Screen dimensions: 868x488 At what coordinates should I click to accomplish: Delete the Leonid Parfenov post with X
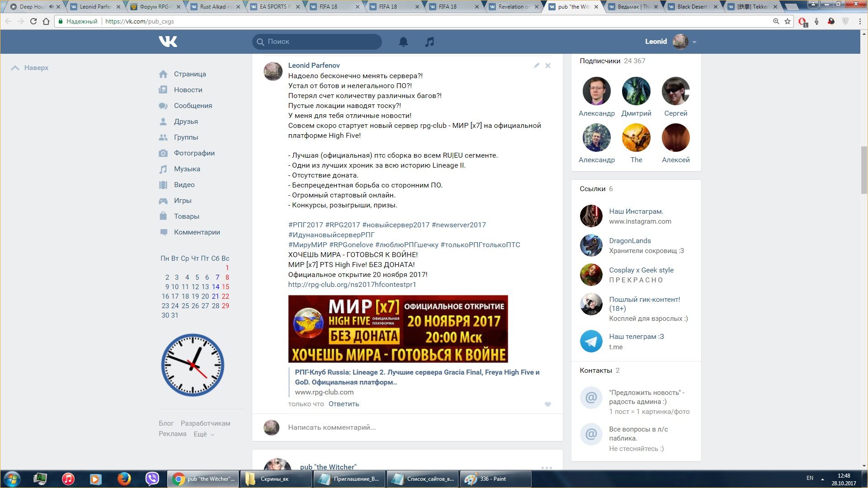tap(547, 66)
